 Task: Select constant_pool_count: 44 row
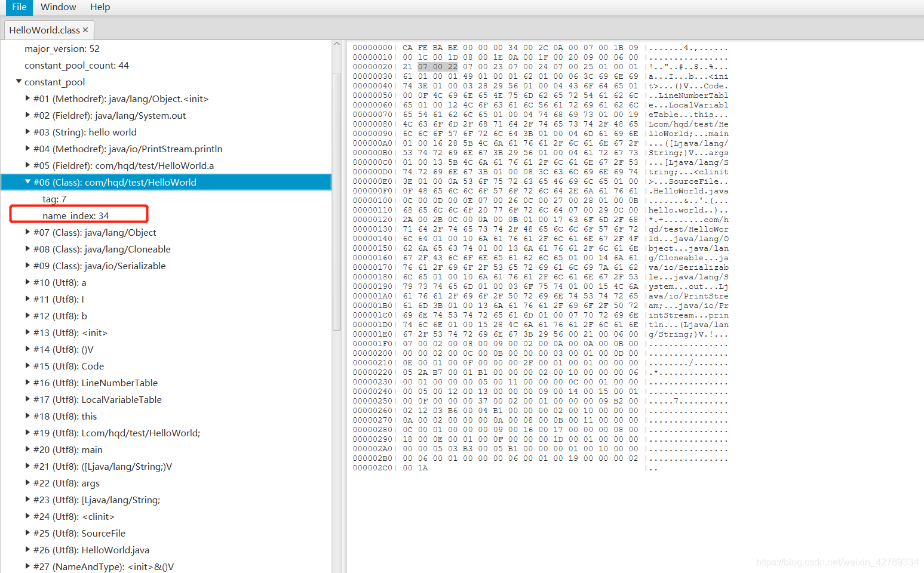(76, 65)
